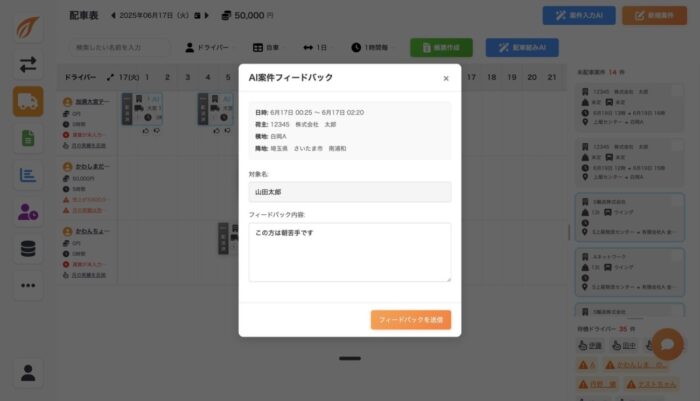This screenshot has width=700, height=401.
Task: Open the swap arrows sidebar icon
Action: point(28,65)
